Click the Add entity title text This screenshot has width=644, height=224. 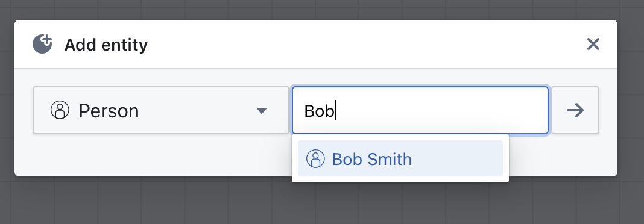point(106,45)
